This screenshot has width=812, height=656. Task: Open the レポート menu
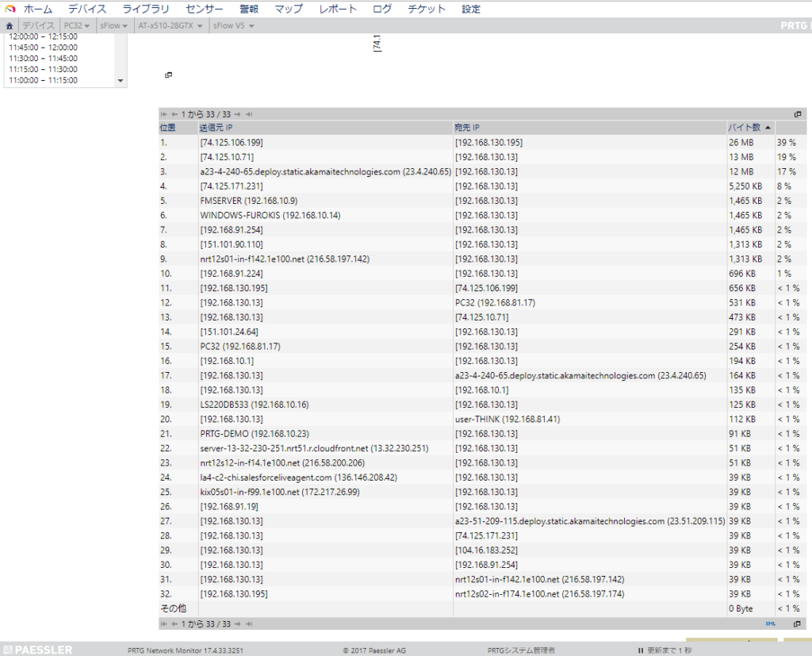click(x=338, y=10)
